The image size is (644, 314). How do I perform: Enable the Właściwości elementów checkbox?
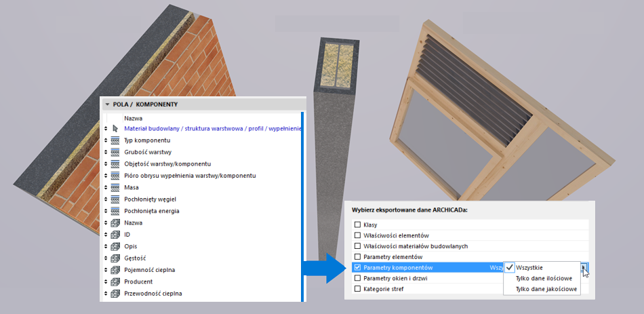click(357, 235)
